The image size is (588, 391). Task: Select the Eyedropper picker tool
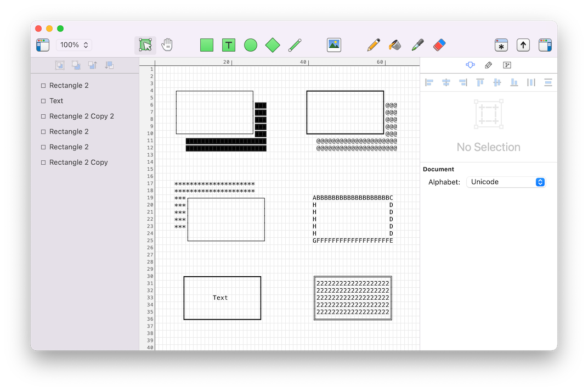(x=417, y=45)
